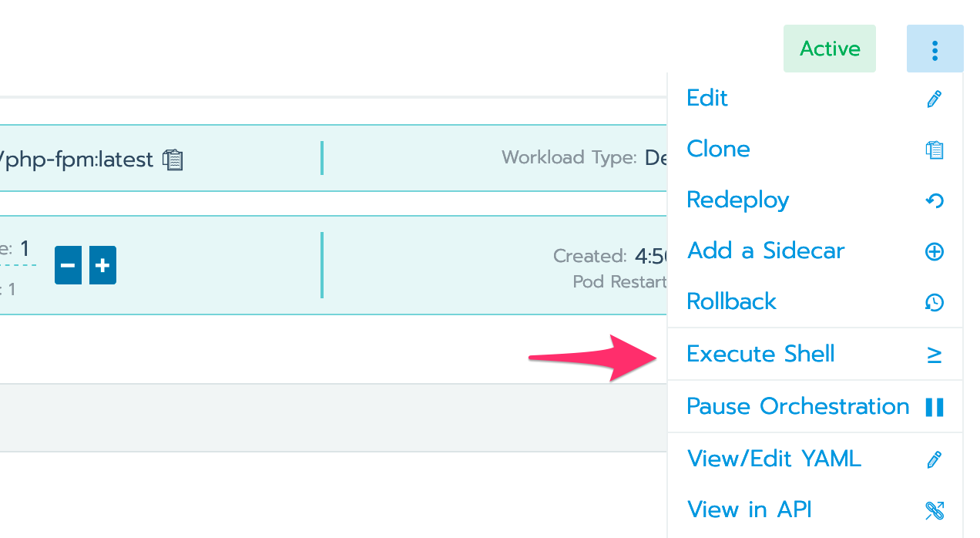This screenshot has height=538, width=980.
Task: Choose Add a Sidecar
Action: click(x=765, y=251)
